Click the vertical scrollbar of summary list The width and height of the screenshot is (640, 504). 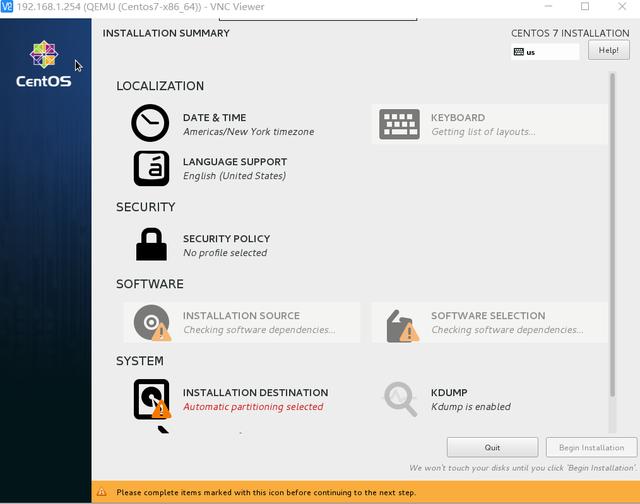(x=612, y=235)
